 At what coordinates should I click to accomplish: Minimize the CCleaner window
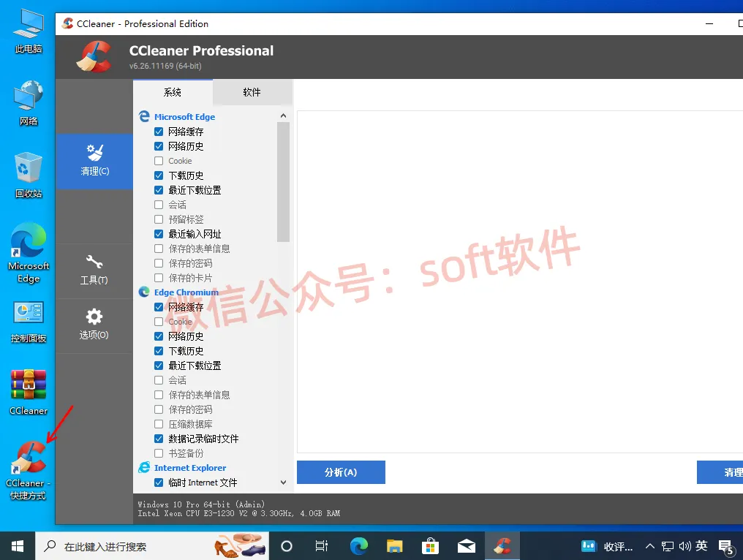709,23
